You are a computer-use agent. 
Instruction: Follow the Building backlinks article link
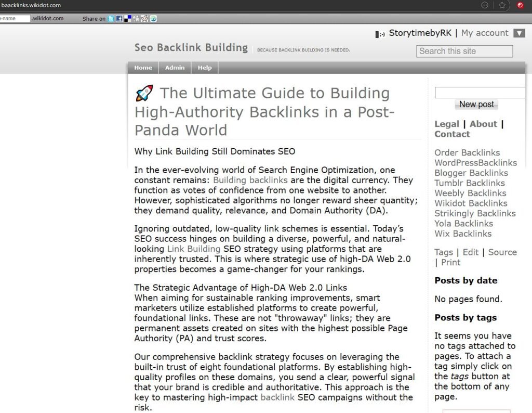point(250,180)
